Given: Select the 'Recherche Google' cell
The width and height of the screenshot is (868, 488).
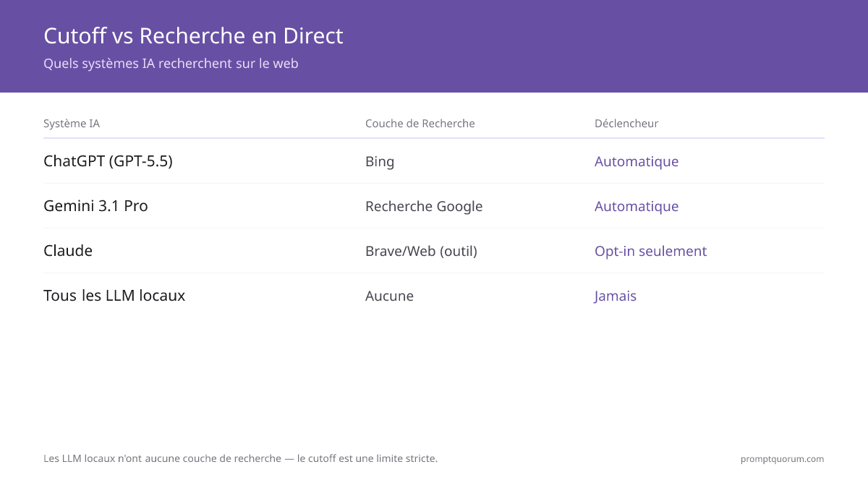Looking at the screenshot, I should coord(424,206).
